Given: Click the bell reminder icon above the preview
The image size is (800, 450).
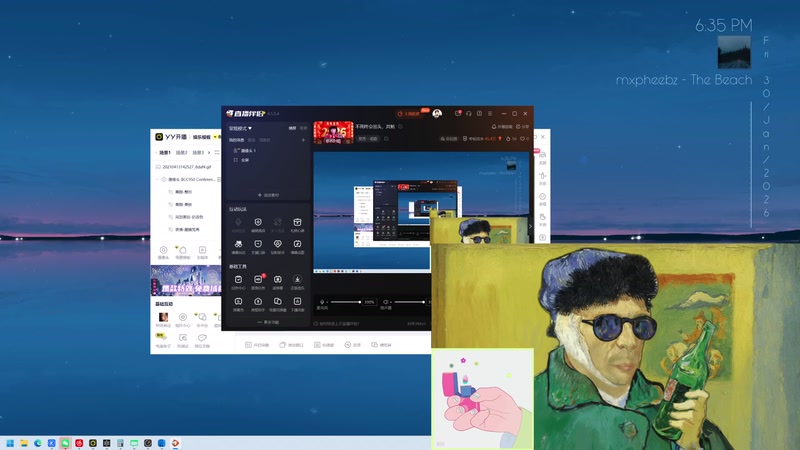Looking at the screenshot, I should (502, 127).
